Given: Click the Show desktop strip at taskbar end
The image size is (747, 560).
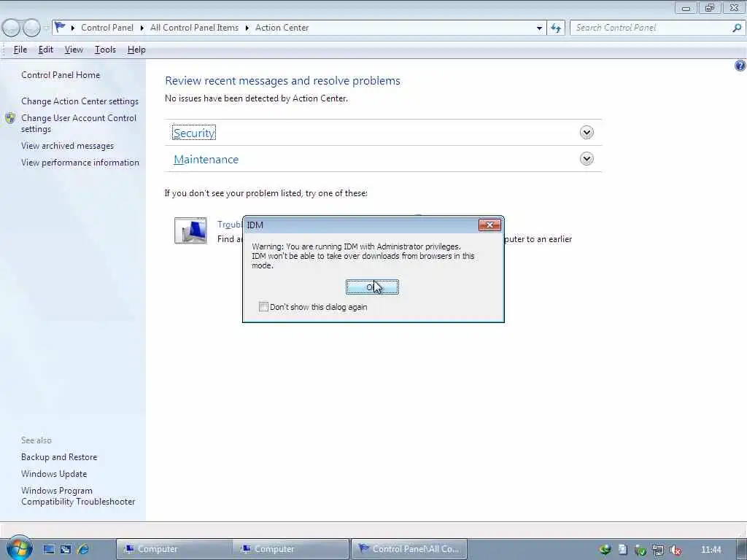Looking at the screenshot, I should (x=742, y=549).
